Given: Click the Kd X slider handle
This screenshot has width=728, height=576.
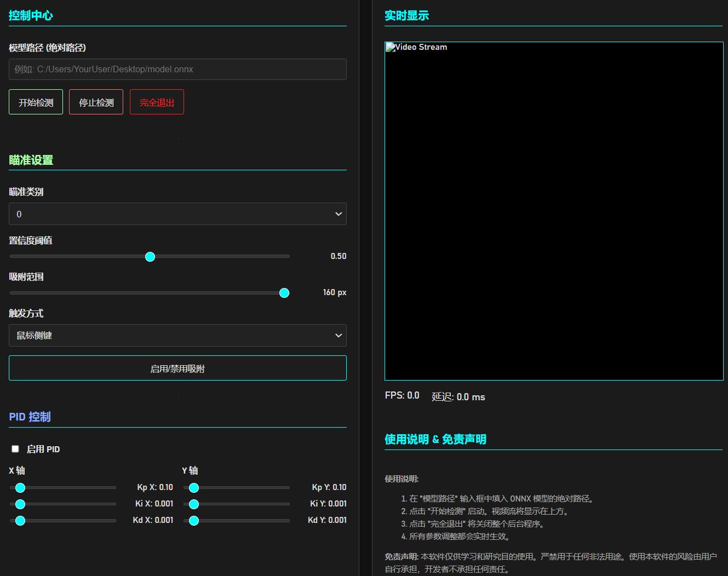Looking at the screenshot, I should tap(20, 521).
